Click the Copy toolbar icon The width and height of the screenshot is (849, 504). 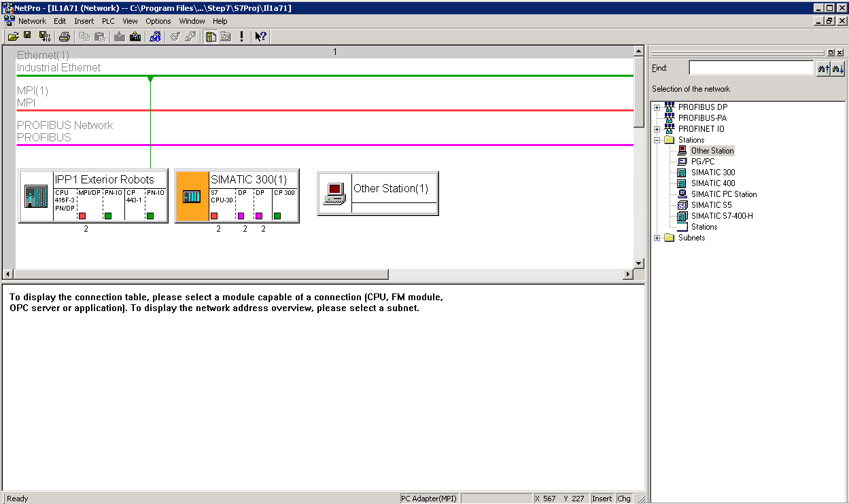tap(84, 36)
